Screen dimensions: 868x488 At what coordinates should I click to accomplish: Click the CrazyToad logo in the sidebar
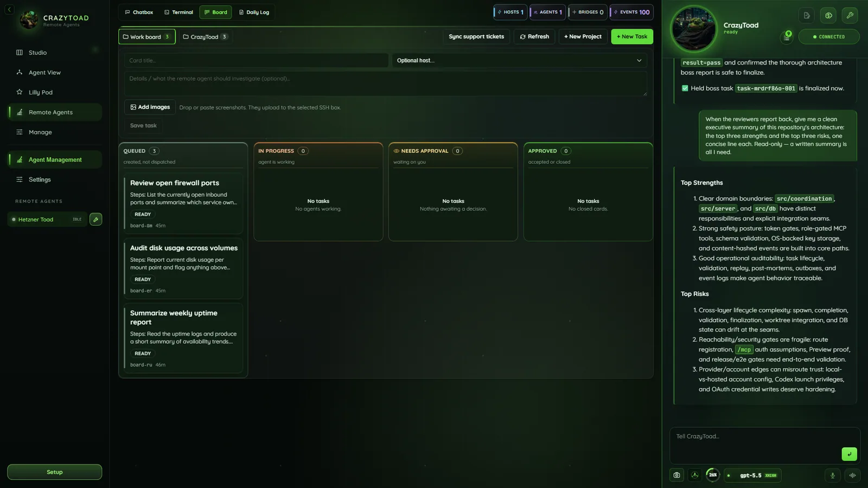pyautogui.click(x=29, y=20)
